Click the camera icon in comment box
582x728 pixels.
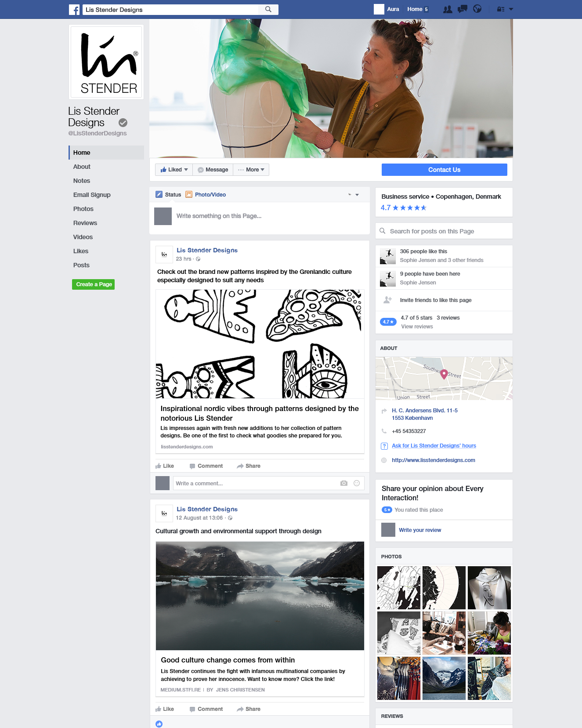(x=344, y=483)
